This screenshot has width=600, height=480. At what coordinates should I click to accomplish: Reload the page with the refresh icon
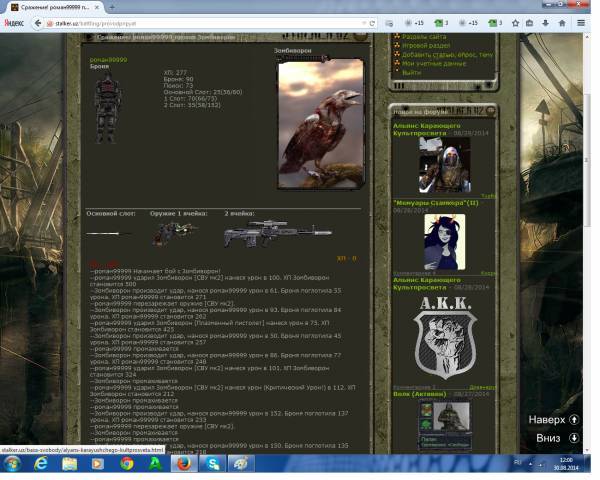pyautogui.click(x=372, y=23)
